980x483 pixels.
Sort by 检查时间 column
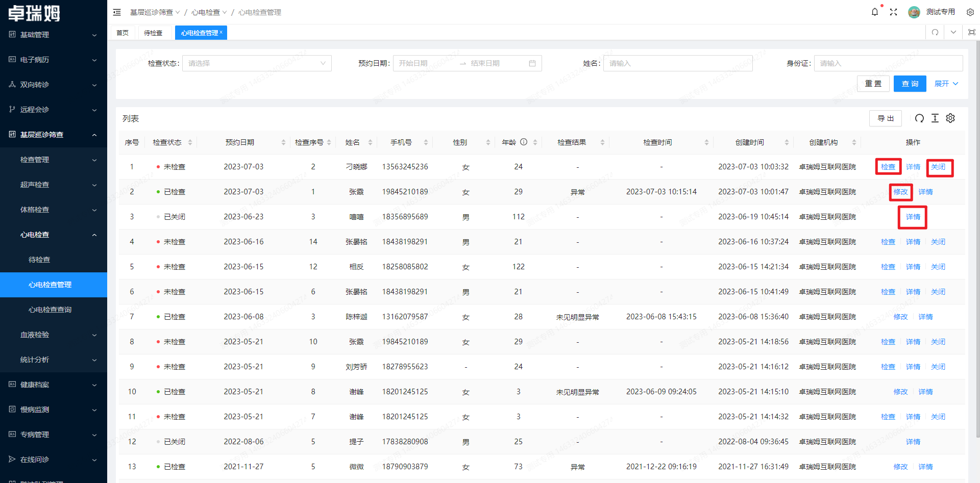pyautogui.click(x=706, y=142)
